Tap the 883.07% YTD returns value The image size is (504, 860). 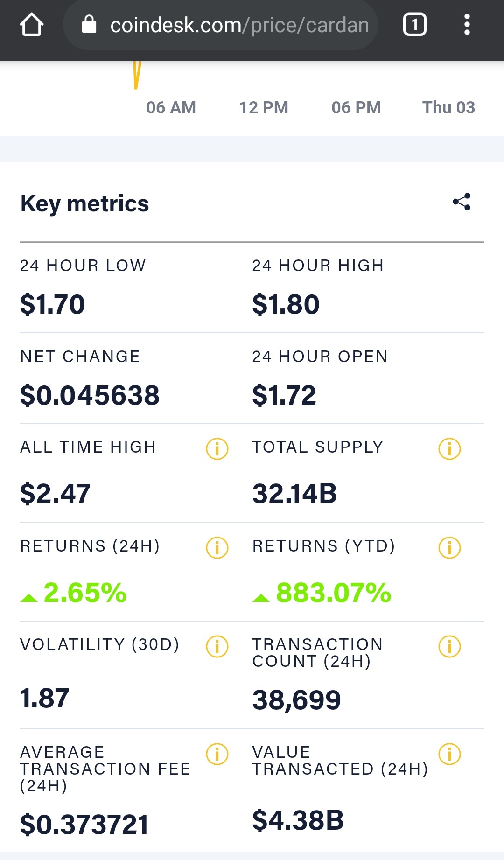[333, 593]
